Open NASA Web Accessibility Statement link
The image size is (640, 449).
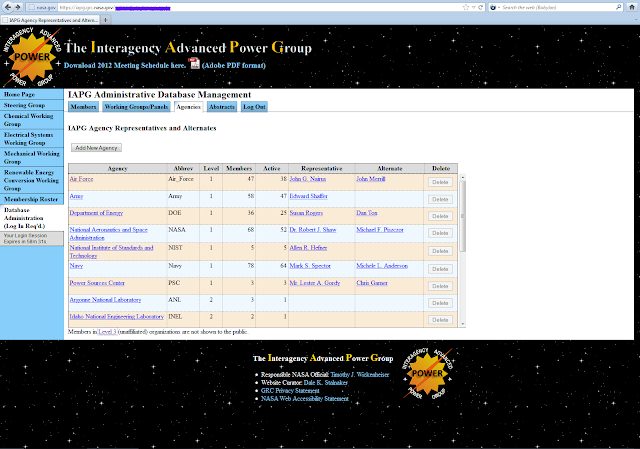[x=305, y=399]
